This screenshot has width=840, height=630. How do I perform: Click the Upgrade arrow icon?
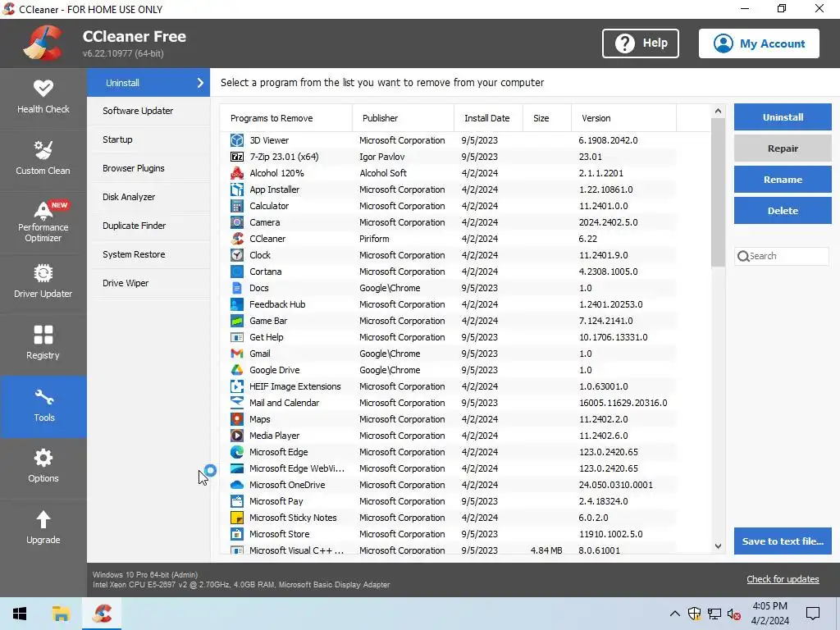pos(43,519)
